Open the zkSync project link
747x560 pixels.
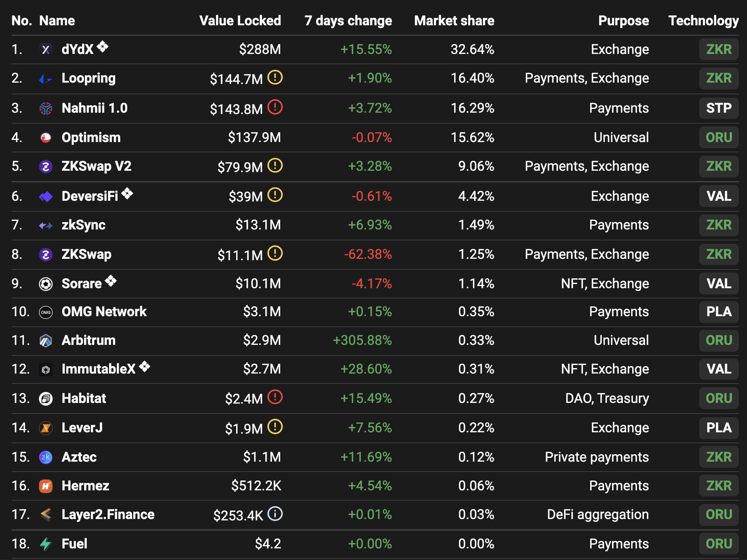click(83, 225)
